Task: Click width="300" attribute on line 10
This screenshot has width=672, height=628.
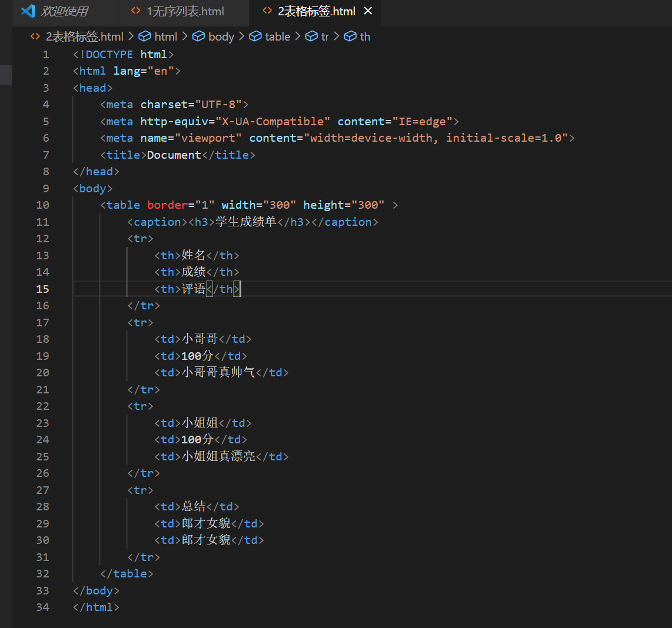Action: click(x=259, y=205)
